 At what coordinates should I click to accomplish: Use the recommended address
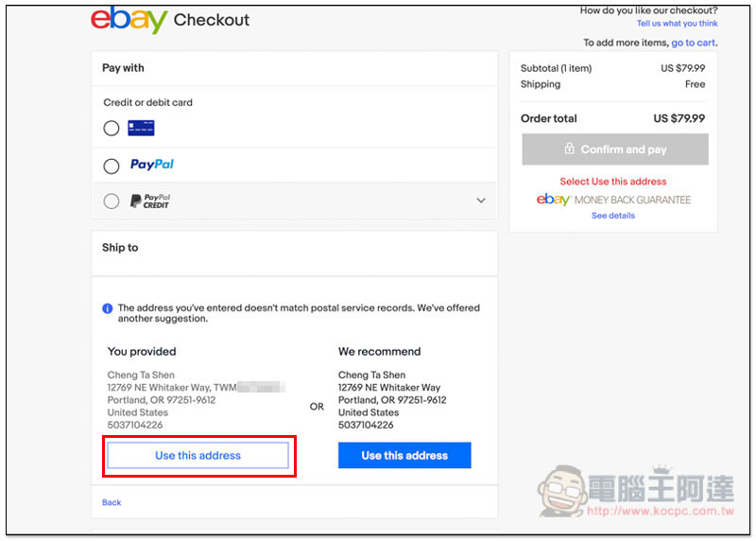(404, 456)
